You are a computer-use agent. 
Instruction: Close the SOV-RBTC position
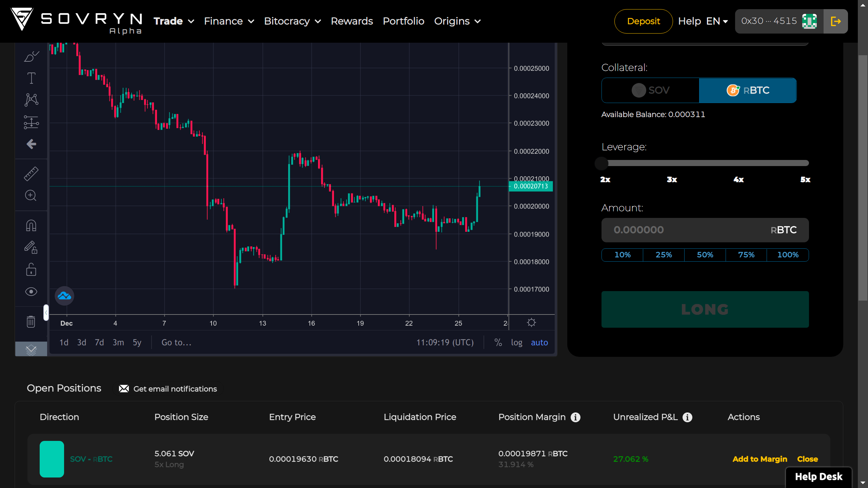tap(807, 459)
